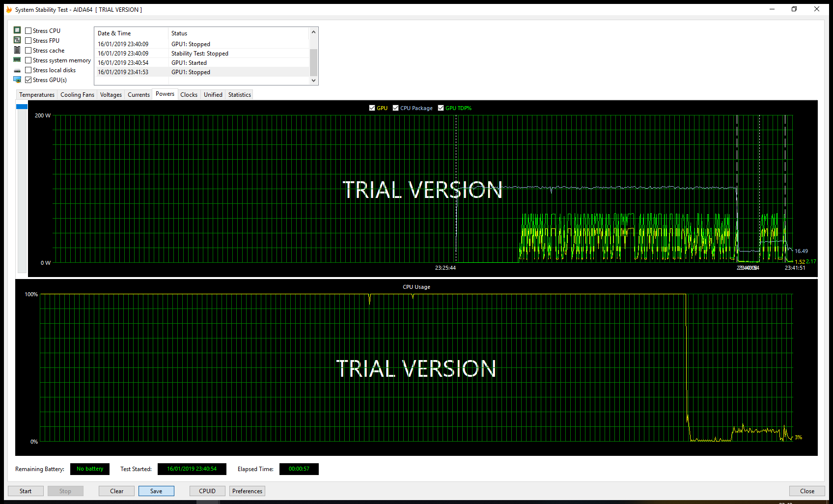Click the AIDA64 flame icon in title bar

(9, 9)
